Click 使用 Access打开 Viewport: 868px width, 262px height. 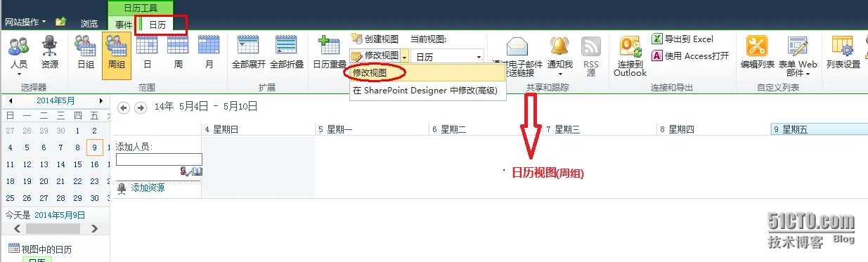click(691, 56)
